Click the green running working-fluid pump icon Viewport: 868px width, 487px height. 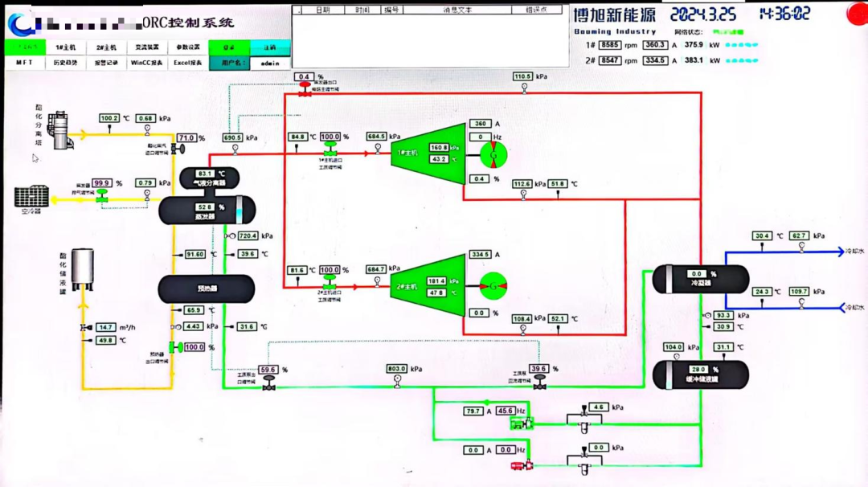point(522,424)
